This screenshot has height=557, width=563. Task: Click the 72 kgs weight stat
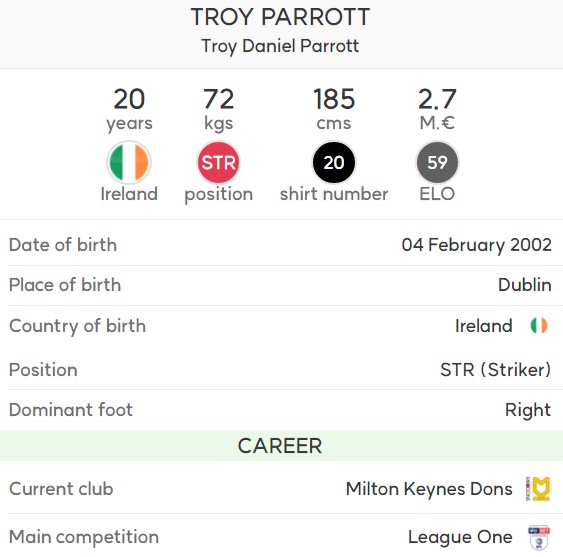[219, 110]
